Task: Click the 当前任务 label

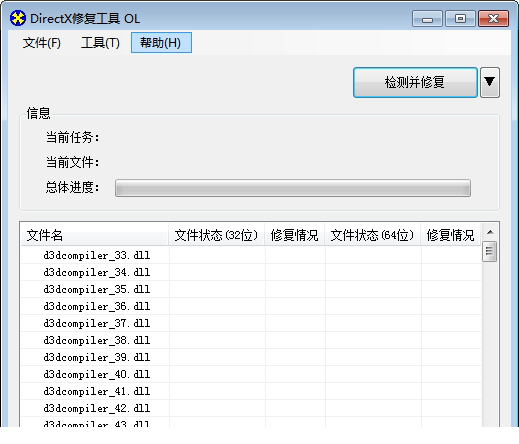Action: pyautogui.click(x=72, y=137)
